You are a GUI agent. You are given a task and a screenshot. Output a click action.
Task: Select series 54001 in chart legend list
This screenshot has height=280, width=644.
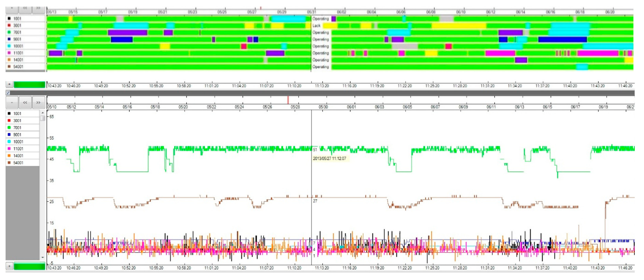point(18,163)
